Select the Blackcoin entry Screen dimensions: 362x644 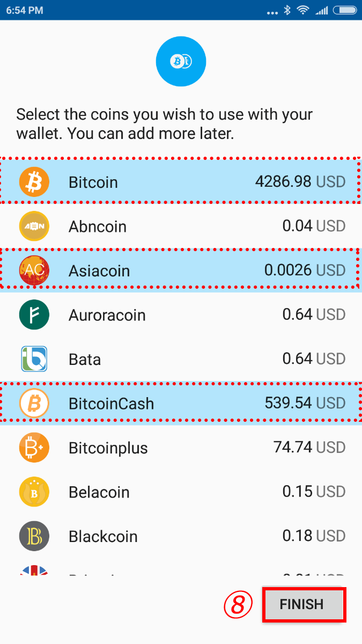click(181, 536)
